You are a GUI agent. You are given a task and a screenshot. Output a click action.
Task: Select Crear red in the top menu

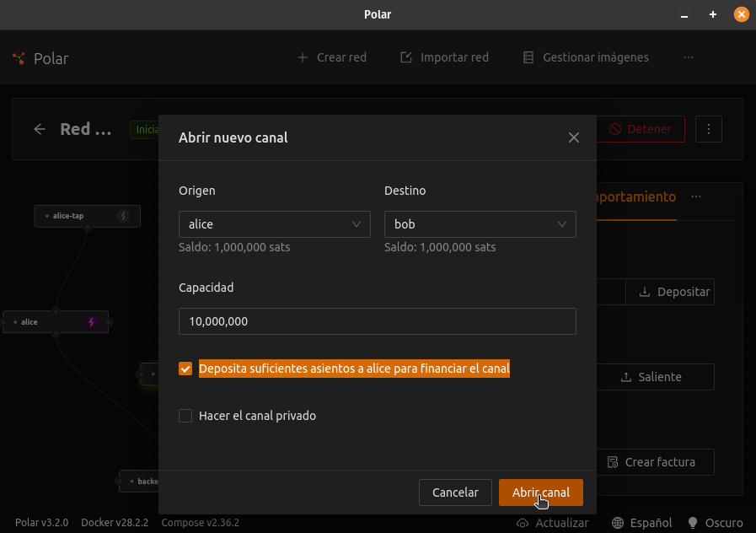[x=332, y=57]
